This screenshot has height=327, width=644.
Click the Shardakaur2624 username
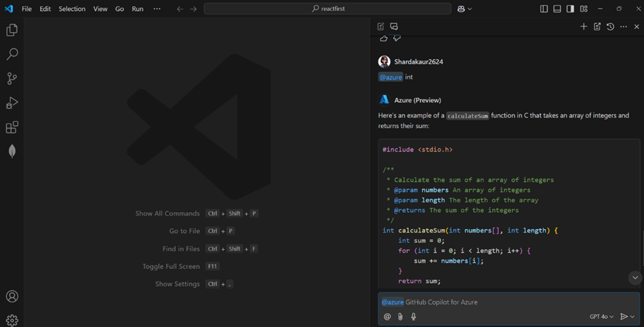(x=419, y=62)
